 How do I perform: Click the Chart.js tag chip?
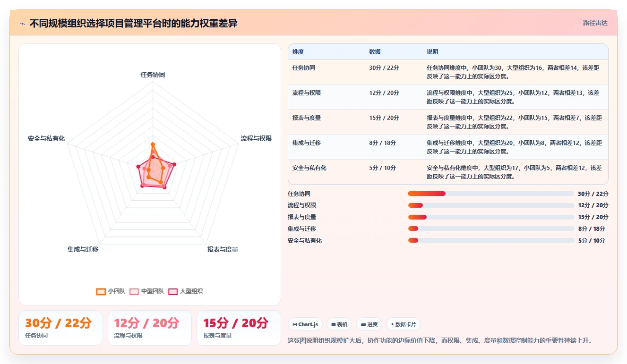(x=305, y=324)
